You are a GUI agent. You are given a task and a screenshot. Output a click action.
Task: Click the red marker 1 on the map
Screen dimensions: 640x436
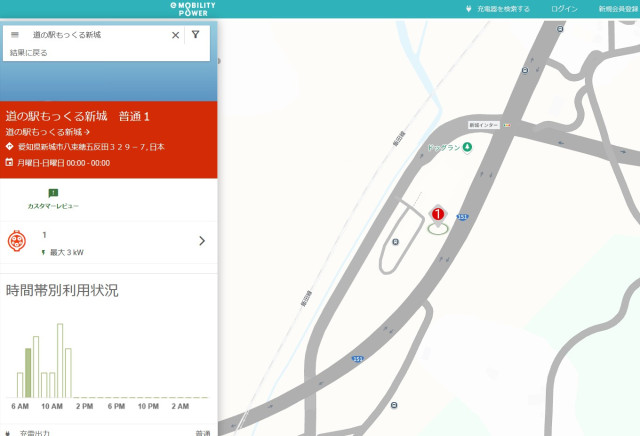point(438,215)
